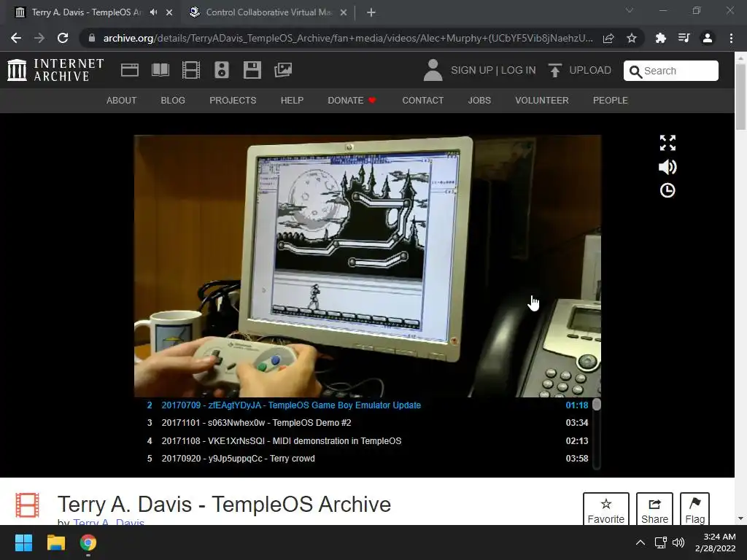Click the Upload arrow icon

point(554,70)
